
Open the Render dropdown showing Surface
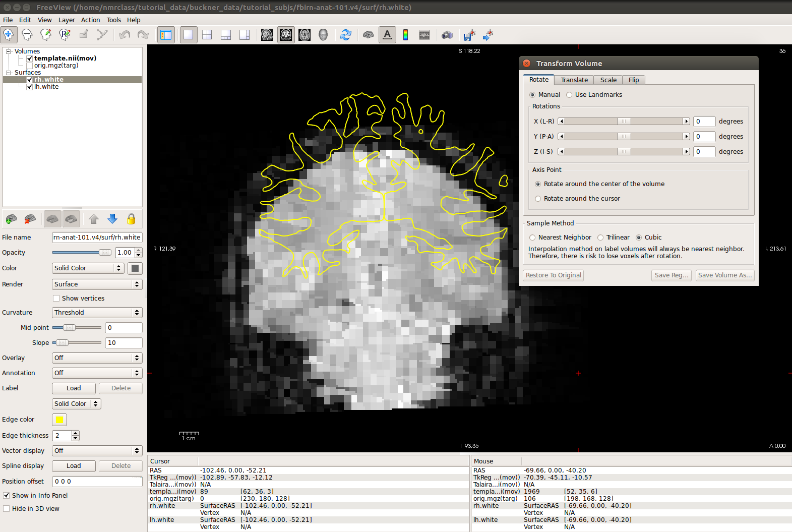click(x=97, y=284)
